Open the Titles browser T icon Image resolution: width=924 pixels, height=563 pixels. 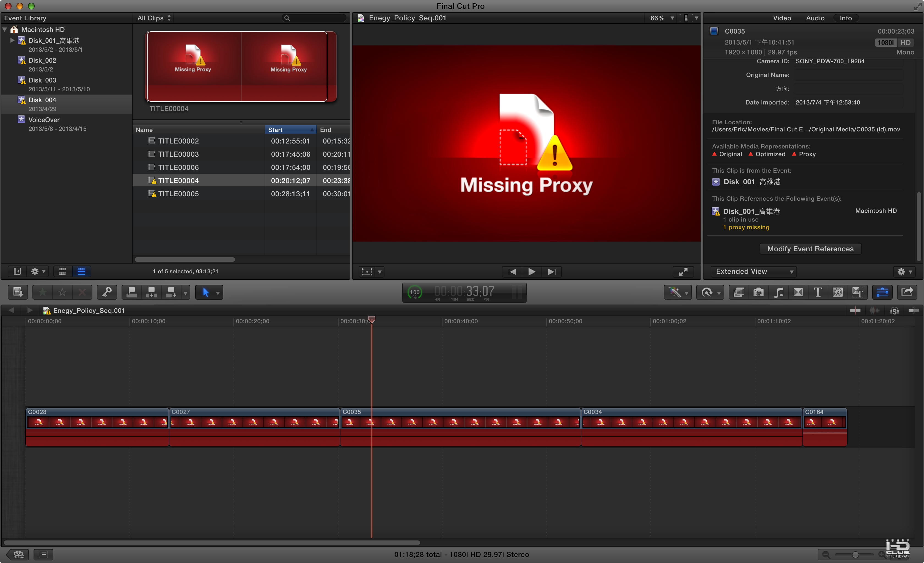818,292
